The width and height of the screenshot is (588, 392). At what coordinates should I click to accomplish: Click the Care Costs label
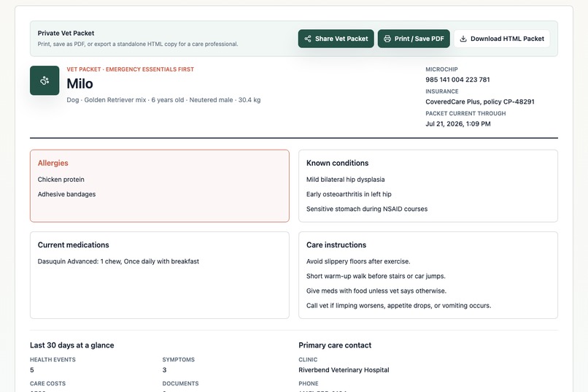(x=47, y=383)
